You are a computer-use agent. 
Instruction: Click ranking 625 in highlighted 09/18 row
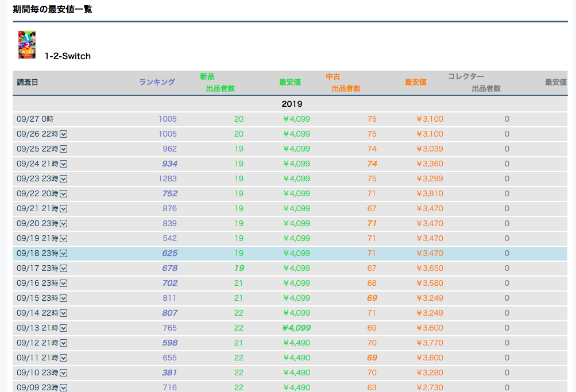170,253
